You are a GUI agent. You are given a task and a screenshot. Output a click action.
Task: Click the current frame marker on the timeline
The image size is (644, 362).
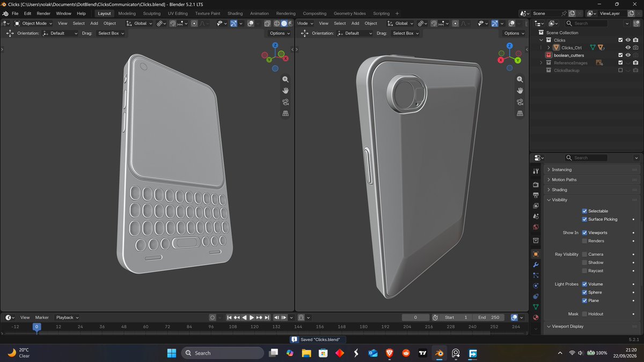click(x=36, y=327)
